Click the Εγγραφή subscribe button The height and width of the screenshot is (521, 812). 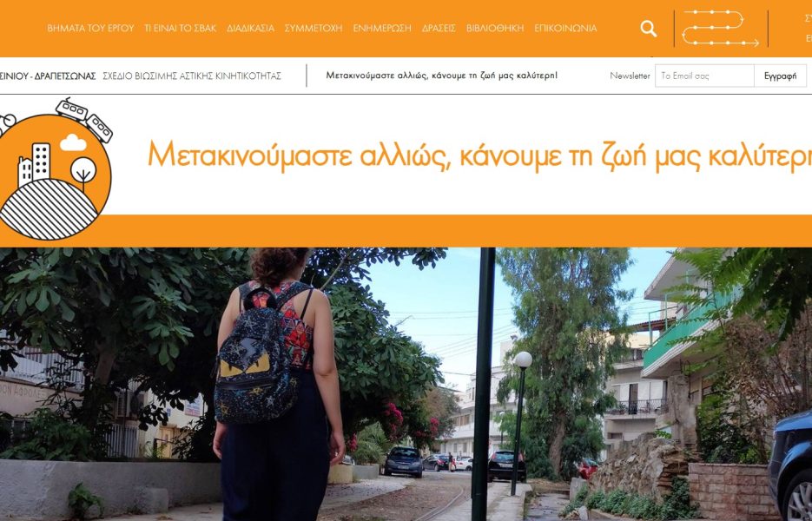pos(781,76)
